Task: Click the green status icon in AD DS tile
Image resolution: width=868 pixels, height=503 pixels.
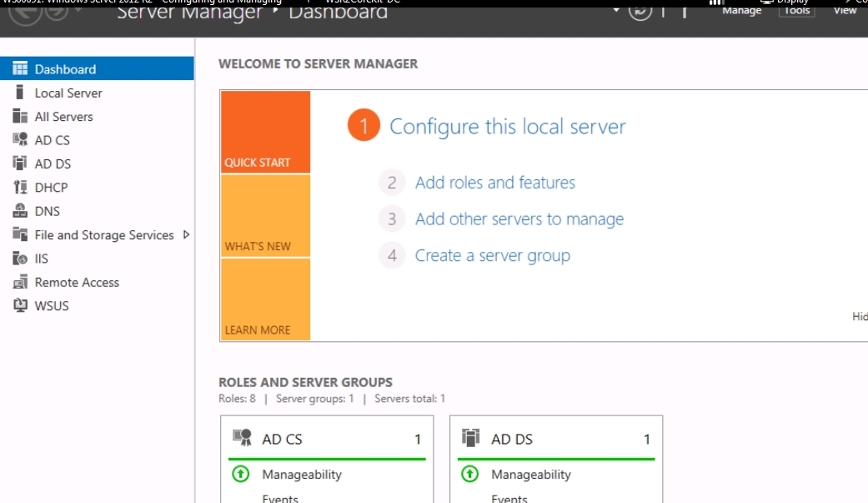Action: (x=470, y=474)
